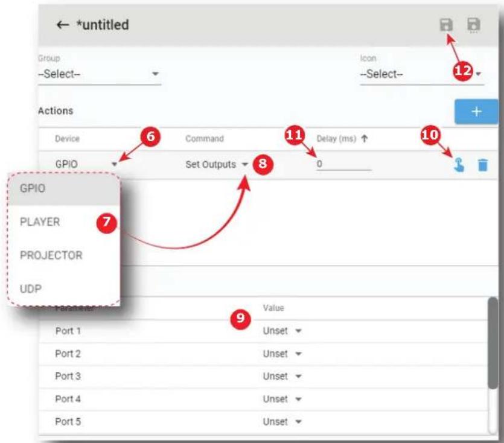Open the Set Outputs command dropdown

217,164
